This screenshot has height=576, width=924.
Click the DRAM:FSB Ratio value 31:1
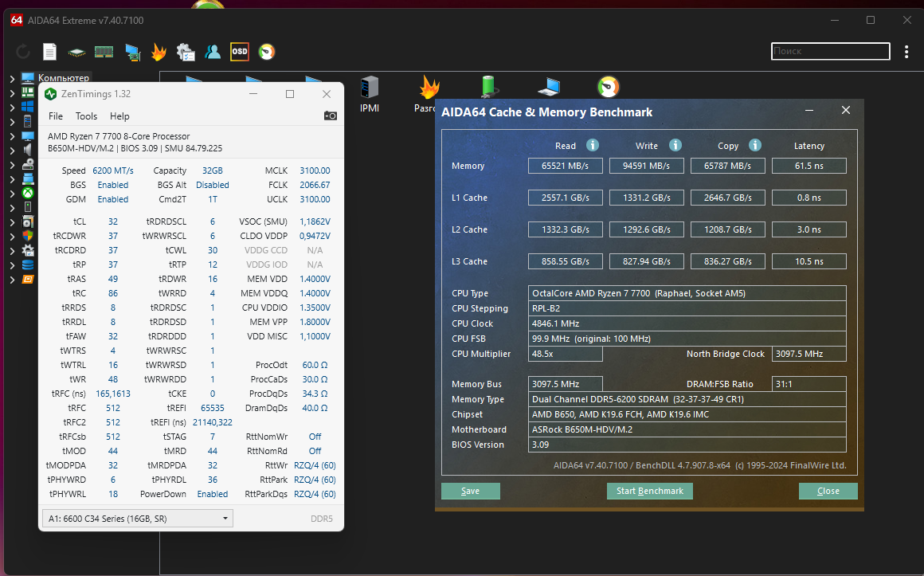[x=809, y=384]
